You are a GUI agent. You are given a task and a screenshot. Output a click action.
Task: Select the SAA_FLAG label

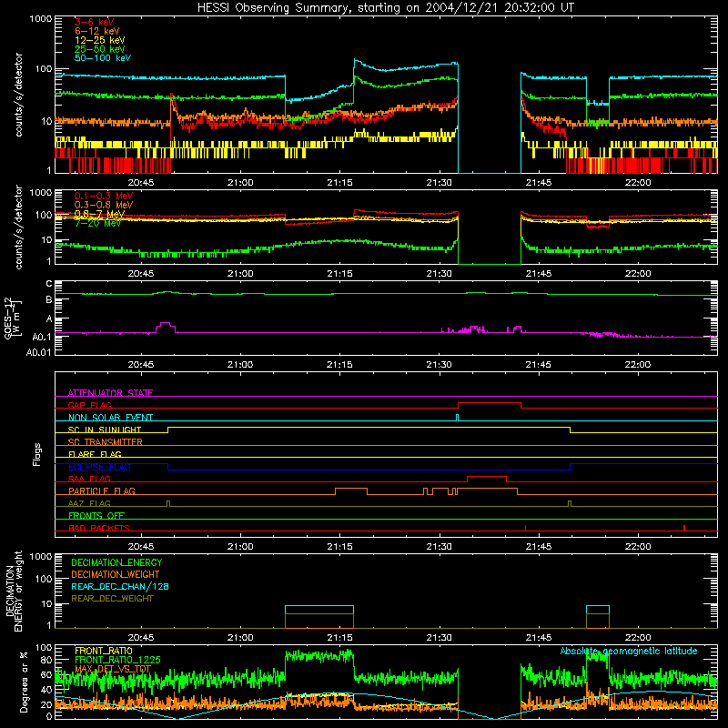pos(89,479)
